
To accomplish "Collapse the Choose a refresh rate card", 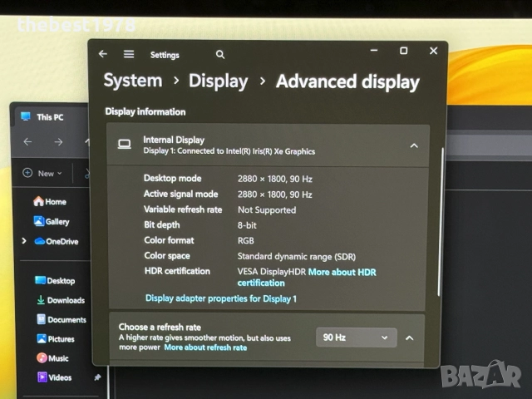I will tap(409, 337).
